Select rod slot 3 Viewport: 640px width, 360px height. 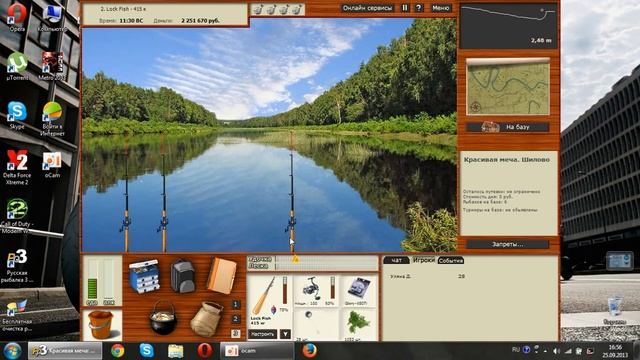pyautogui.click(x=236, y=333)
